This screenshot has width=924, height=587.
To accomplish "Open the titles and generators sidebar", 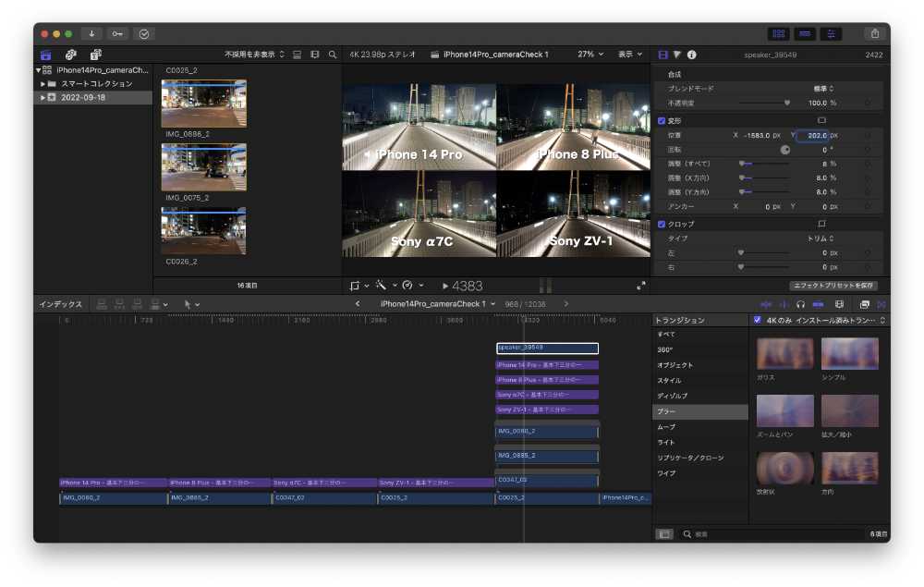I will coord(95,55).
